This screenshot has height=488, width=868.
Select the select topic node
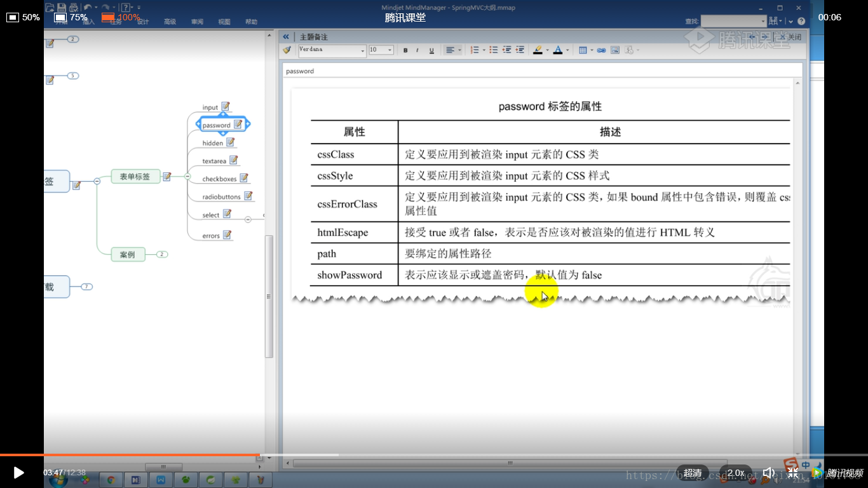point(211,215)
